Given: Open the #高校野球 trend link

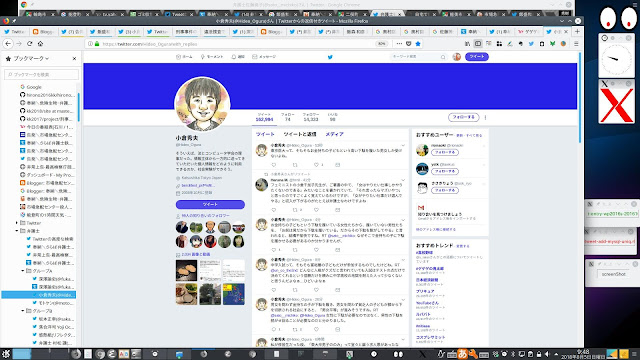Looking at the screenshot, I should (x=424, y=253).
